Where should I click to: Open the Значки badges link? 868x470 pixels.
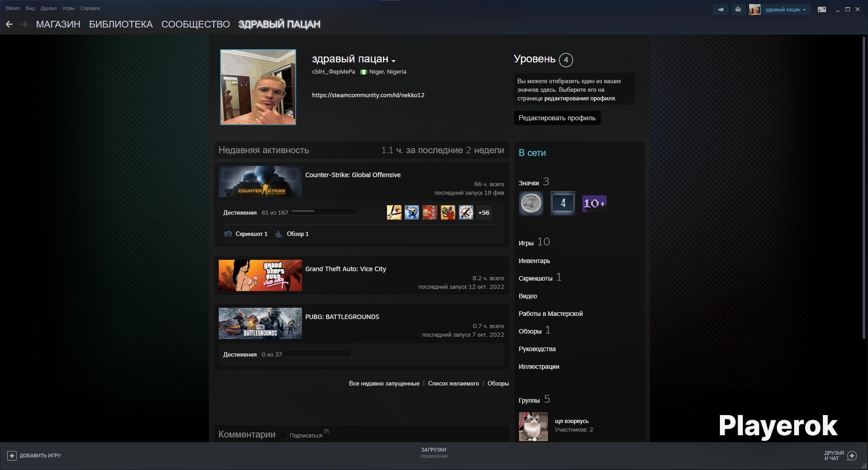point(529,183)
